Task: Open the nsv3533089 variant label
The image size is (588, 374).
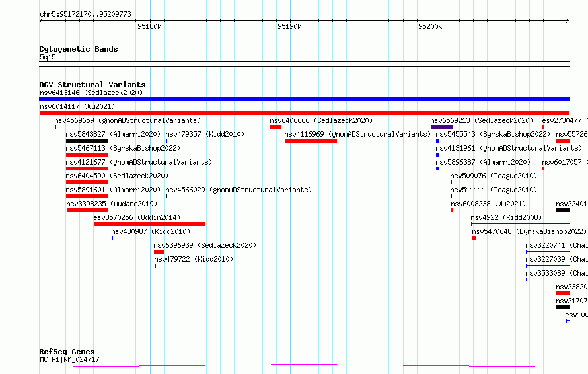Action: [x=556, y=273]
